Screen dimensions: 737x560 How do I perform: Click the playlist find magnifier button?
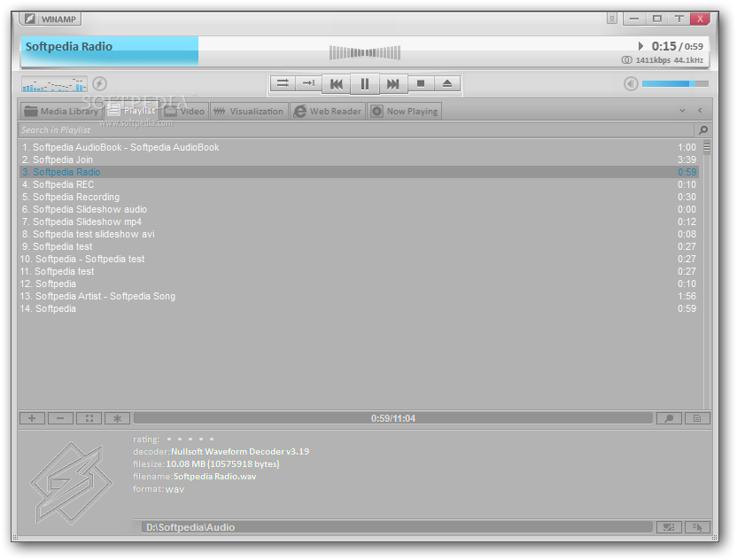669,418
